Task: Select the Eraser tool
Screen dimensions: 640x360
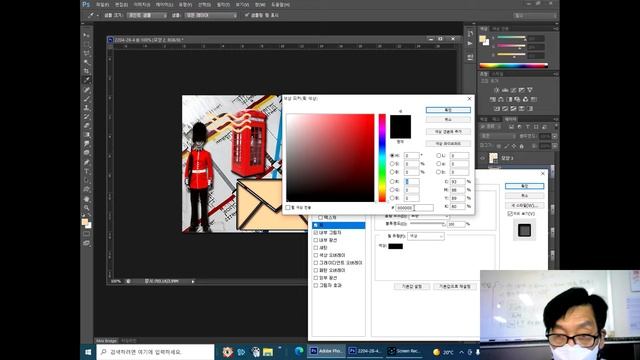Action: click(x=87, y=126)
